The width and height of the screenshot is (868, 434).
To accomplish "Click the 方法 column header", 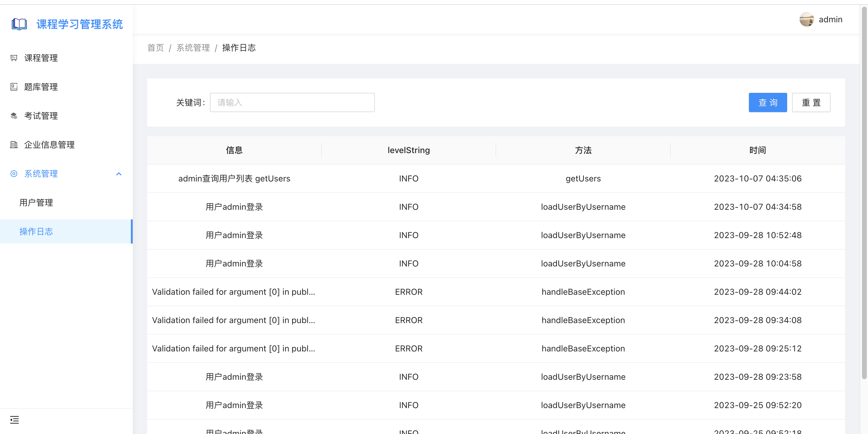I will tap(583, 150).
